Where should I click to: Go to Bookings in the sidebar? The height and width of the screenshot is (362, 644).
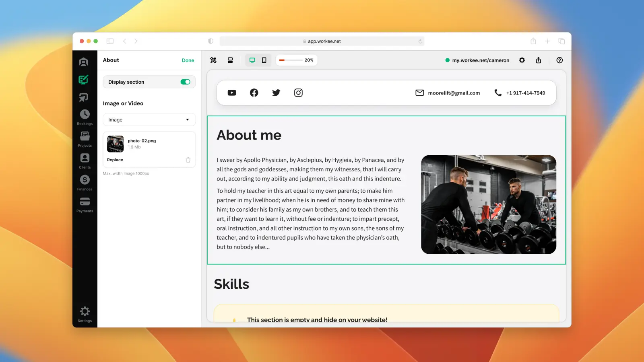[x=85, y=117]
